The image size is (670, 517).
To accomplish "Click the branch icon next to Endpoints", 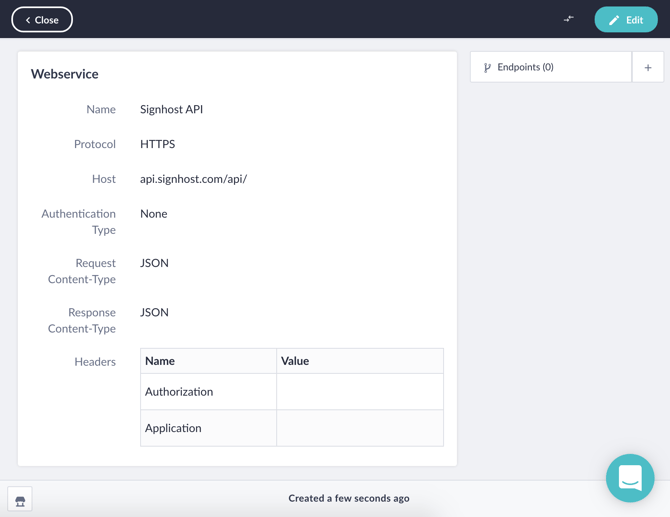I will [487, 68].
